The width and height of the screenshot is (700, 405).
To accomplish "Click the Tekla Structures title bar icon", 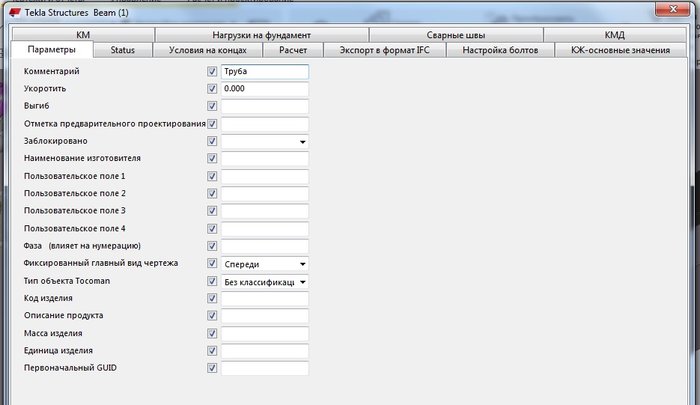I will (15, 13).
